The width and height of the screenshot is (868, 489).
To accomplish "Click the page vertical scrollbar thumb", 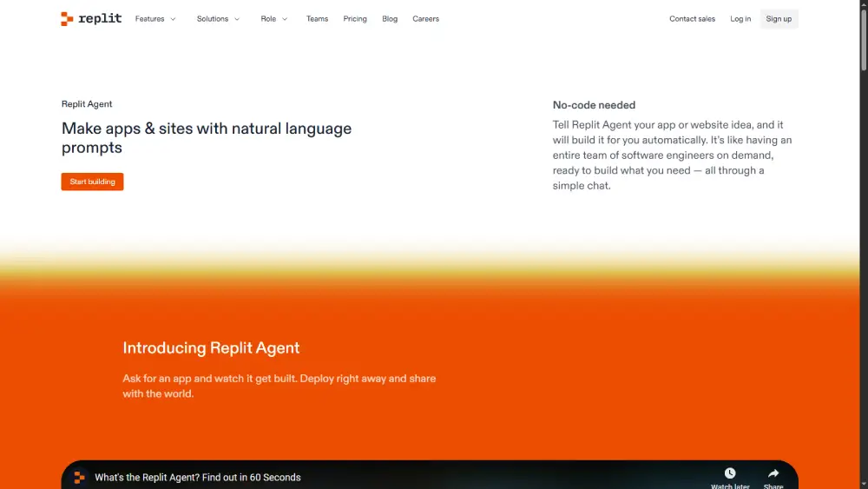I will coord(864,39).
